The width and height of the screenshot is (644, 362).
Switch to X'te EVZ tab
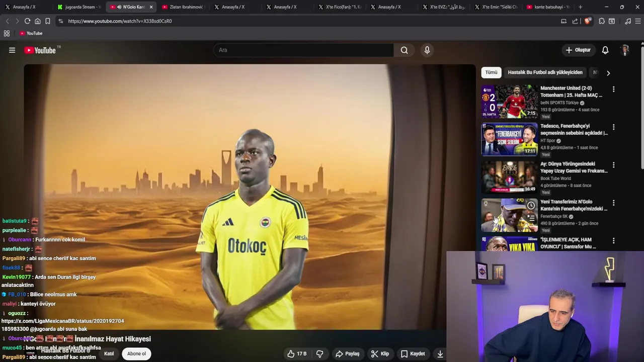tap(444, 7)
